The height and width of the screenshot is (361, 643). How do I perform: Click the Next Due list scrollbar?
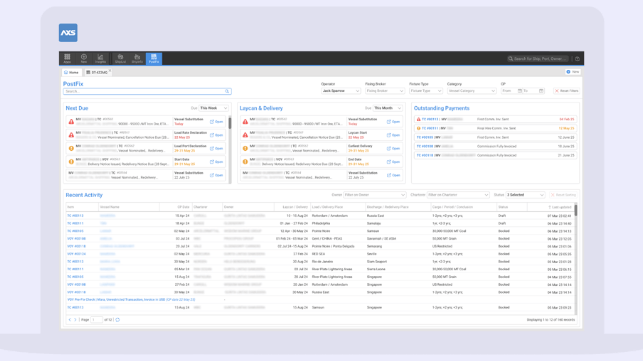click(230, 123)
